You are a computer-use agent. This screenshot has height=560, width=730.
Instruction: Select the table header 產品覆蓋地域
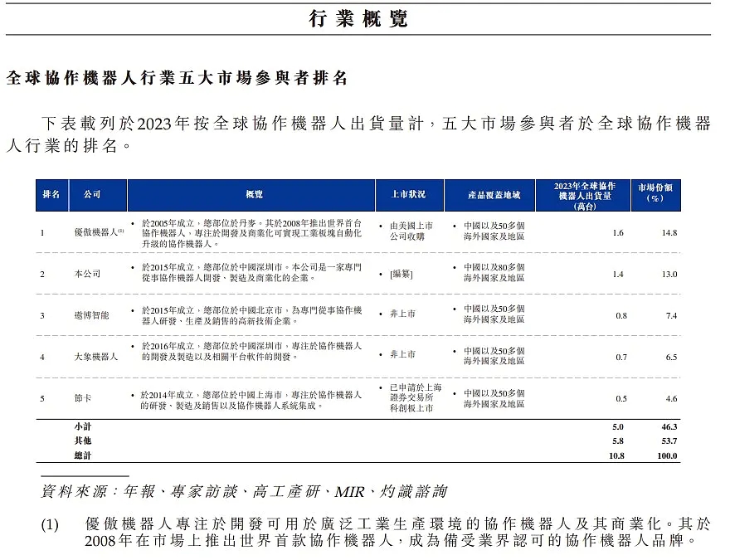click(494, 195)
